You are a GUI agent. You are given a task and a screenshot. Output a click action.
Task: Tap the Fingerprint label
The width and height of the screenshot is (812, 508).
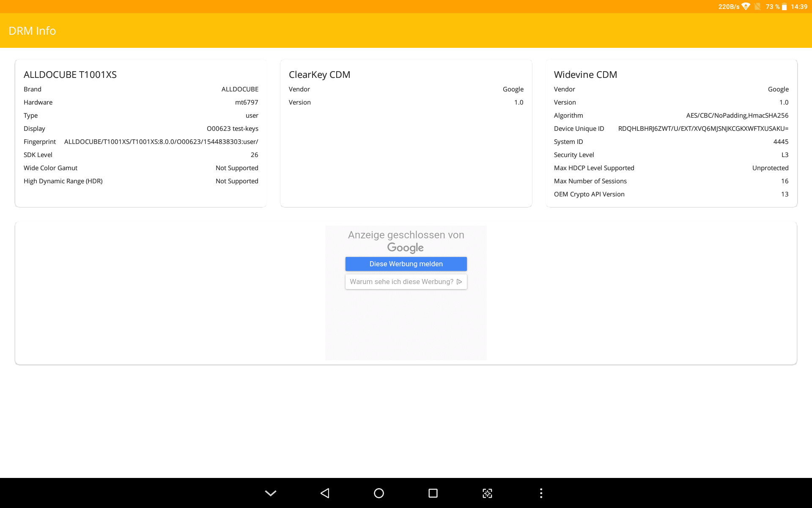[x=40, y=141]
